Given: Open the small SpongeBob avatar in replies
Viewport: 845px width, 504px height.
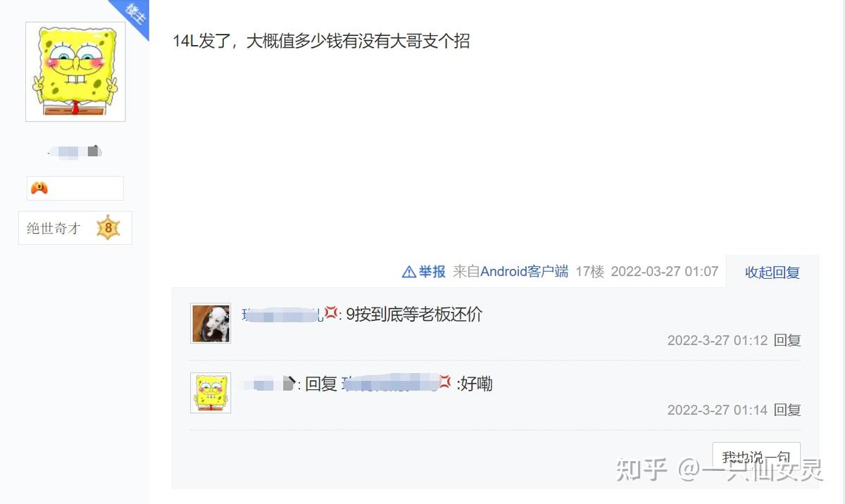Looking at the screenshot, I should tap(211, 393).
